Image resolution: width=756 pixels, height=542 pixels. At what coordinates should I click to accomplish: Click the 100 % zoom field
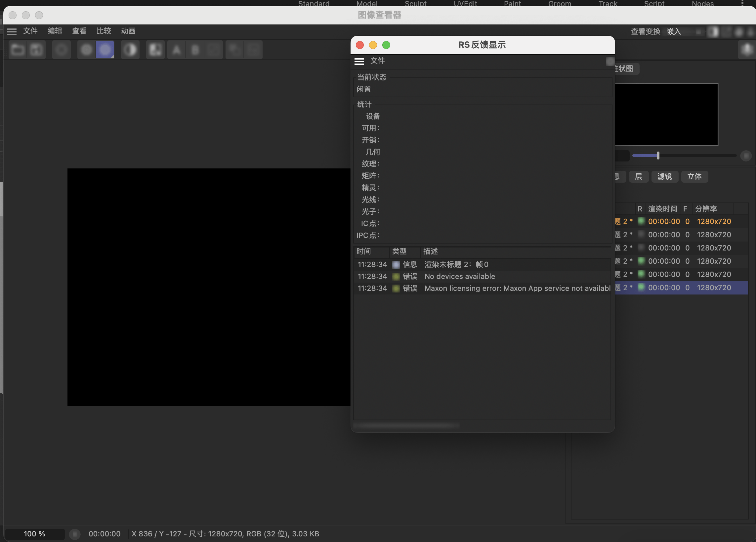(x=34, y=534)
